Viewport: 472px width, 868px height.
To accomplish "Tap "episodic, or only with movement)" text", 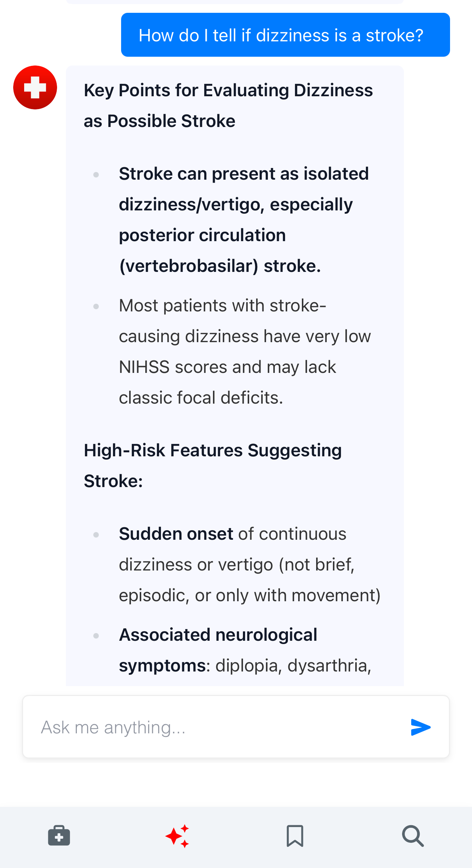I will click(250, 595).
